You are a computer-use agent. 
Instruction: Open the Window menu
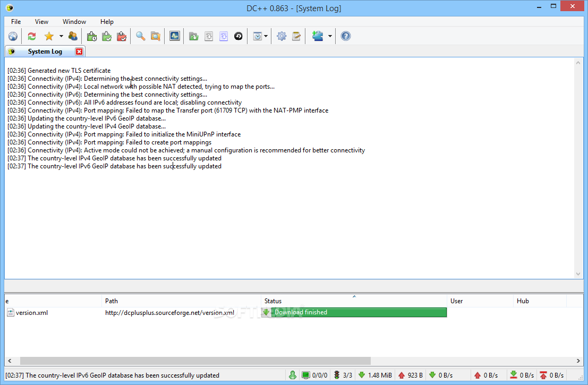[x=74, y=22]
